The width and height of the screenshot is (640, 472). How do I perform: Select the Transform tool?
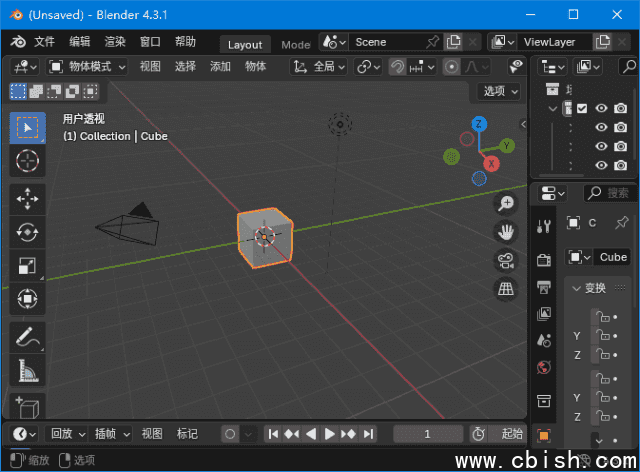point(27,299)
